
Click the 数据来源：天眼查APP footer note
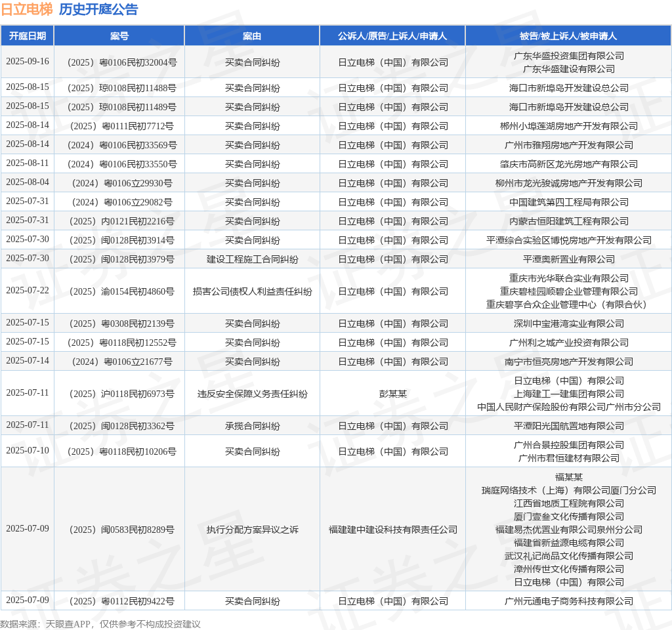point(100,624)
